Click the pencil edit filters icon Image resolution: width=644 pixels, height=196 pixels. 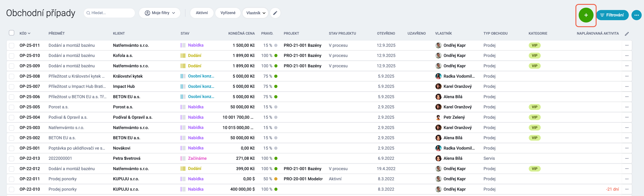point(275,13)
